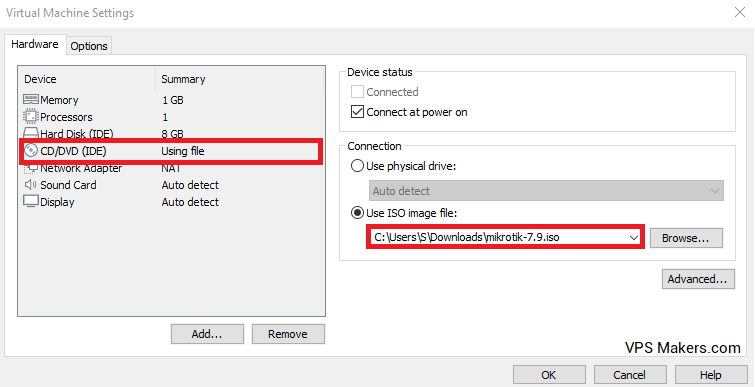Click the Hard Disk (IDE) drive icon
This screenshot has height=387, width=755.
tap(31, 133)
